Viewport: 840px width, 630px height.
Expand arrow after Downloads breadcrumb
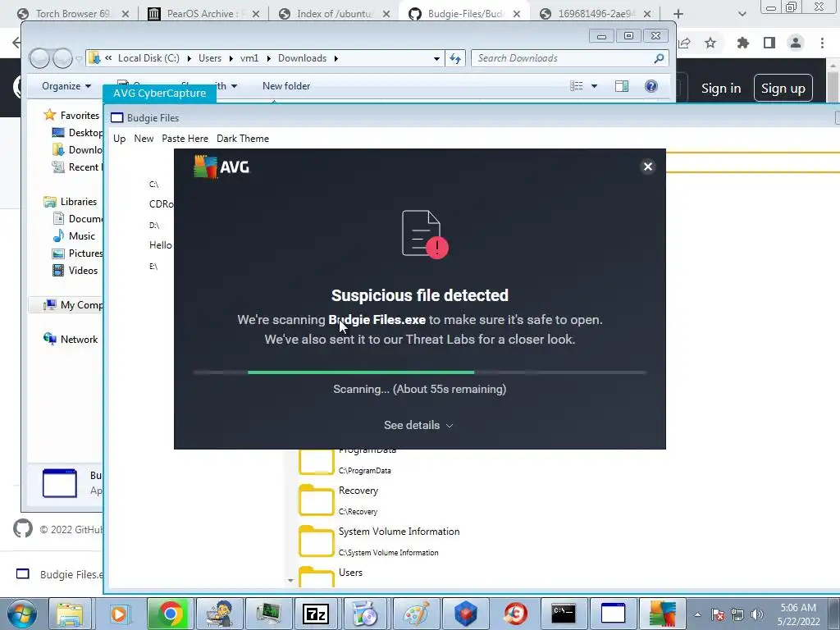click(336, 58)
